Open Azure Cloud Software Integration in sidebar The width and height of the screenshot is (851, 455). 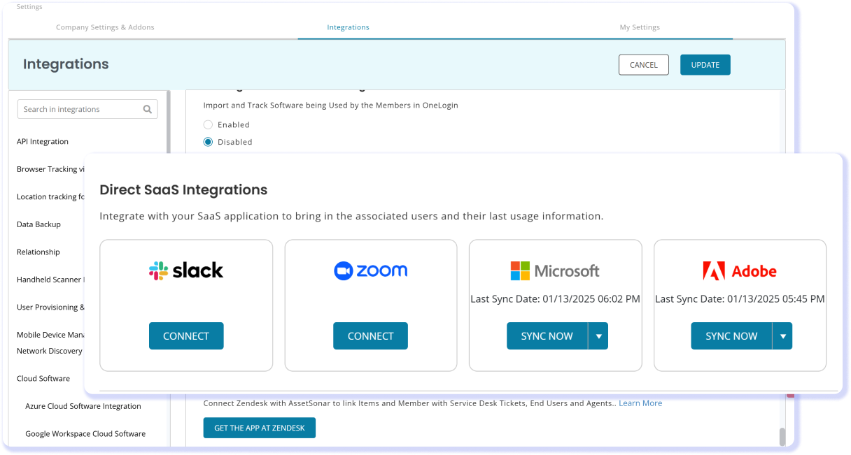(x=83, y=406)
